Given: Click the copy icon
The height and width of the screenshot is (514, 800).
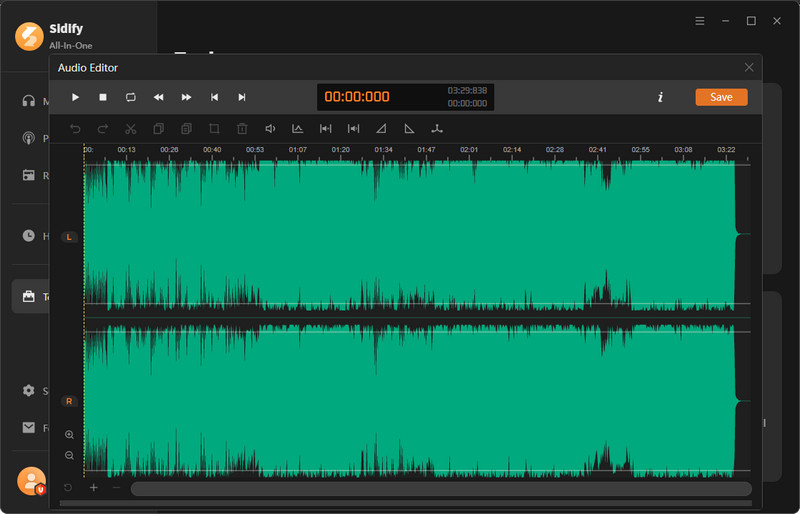Looking at the screenshot, I should [159, 129].
